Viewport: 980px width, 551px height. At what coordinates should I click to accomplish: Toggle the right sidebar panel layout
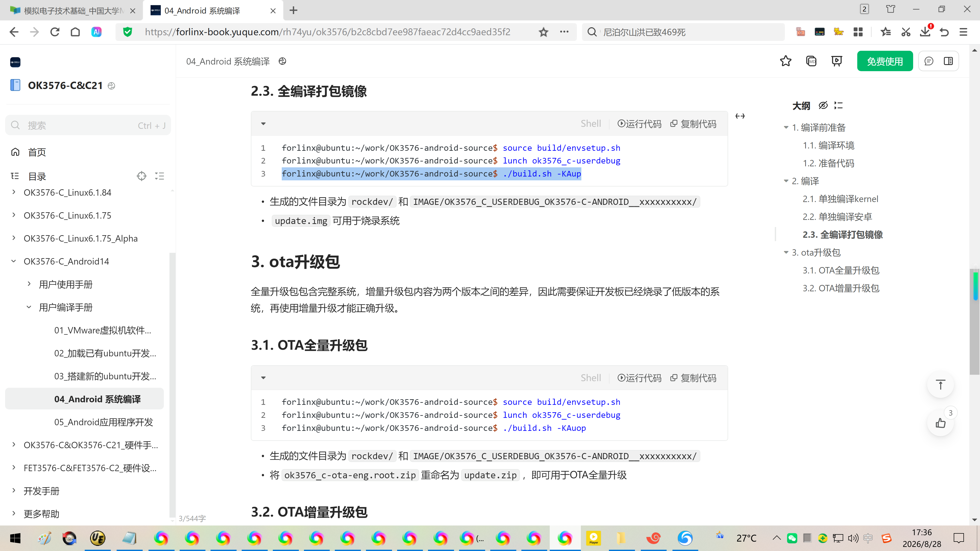tap(948, 61)
